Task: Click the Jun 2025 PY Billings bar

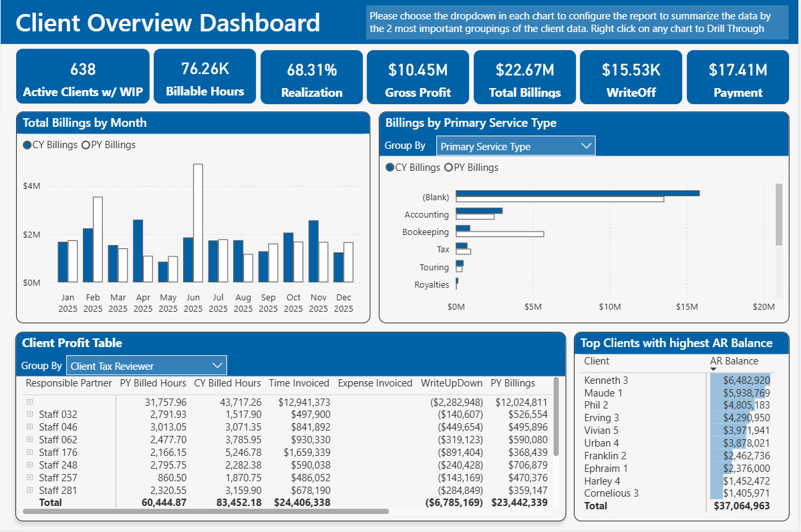Action: coord(198,223)
